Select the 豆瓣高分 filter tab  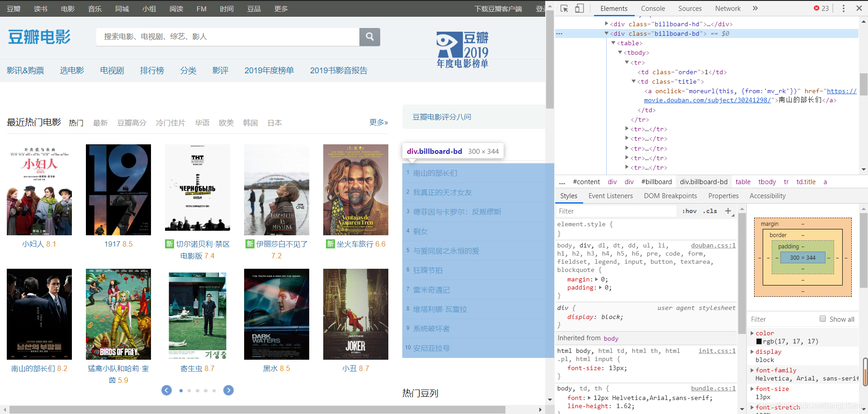[132, 123]
